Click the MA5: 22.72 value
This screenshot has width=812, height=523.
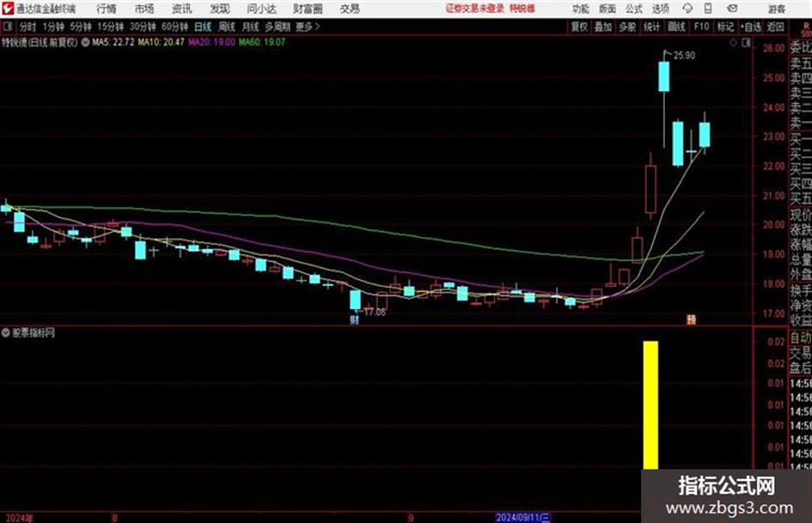(x=113, y=42)
